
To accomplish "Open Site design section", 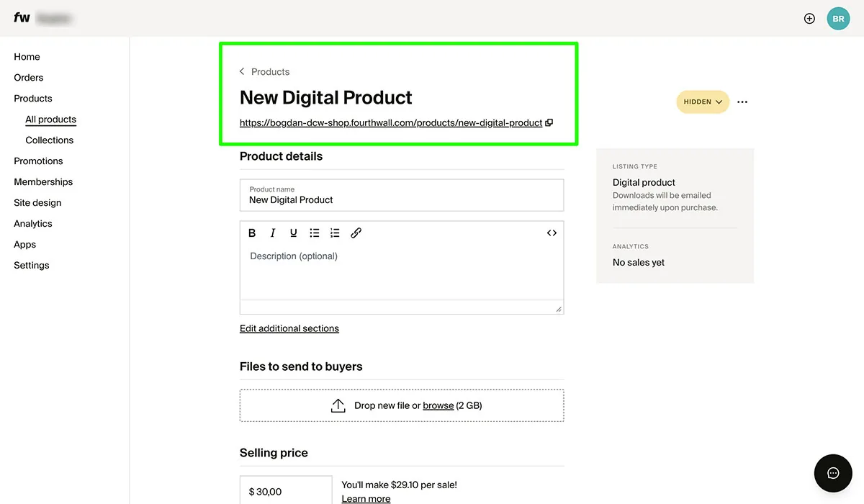I will pyautogui.click(x=38, y=202).
